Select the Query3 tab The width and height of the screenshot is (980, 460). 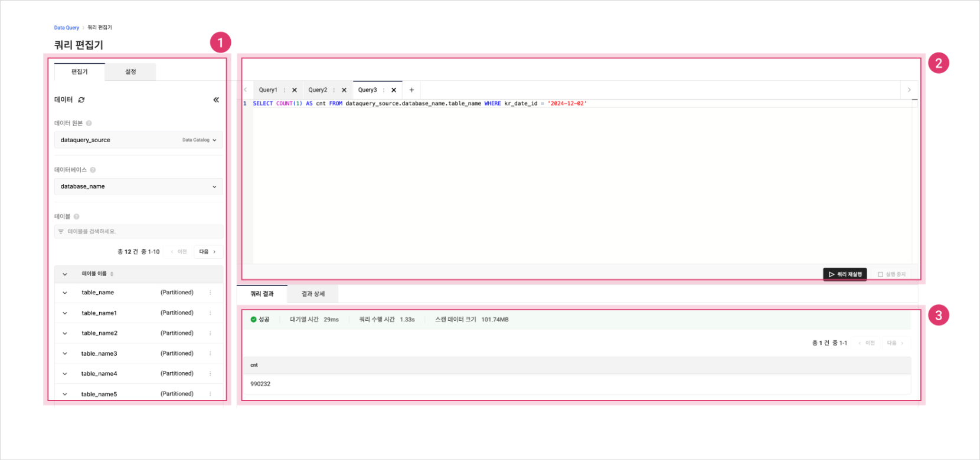(x=367, y=90)
